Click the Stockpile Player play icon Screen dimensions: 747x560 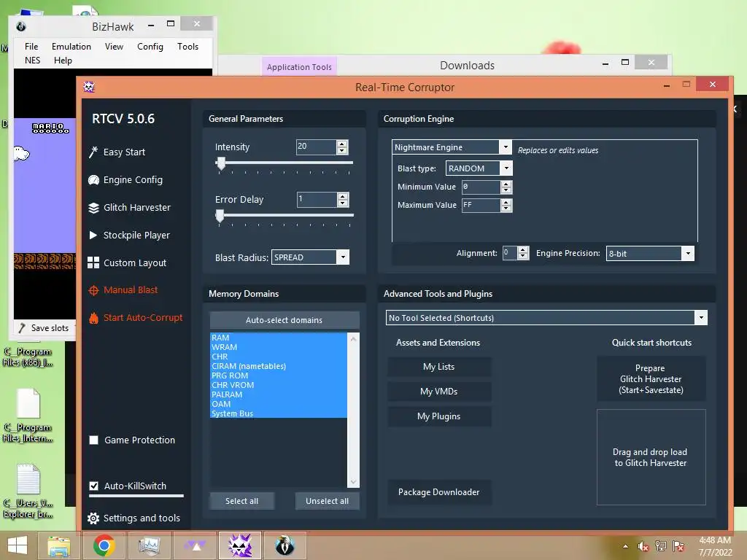93,236
